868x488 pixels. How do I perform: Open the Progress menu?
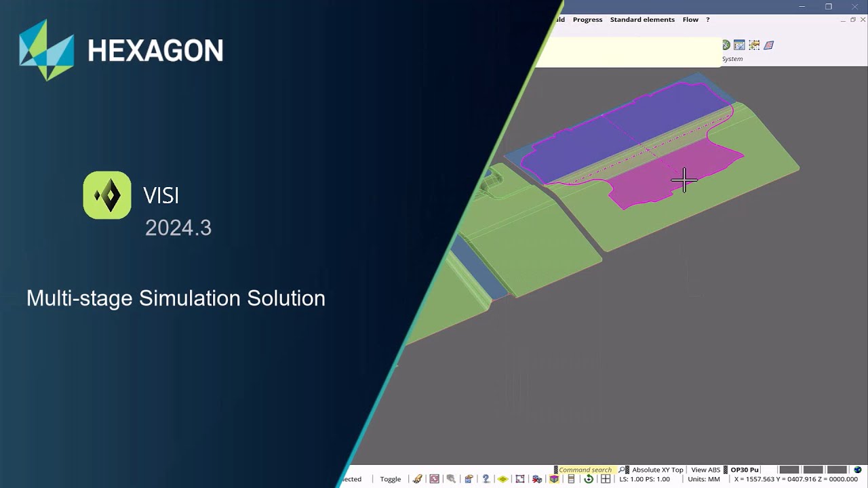point(587,20)
